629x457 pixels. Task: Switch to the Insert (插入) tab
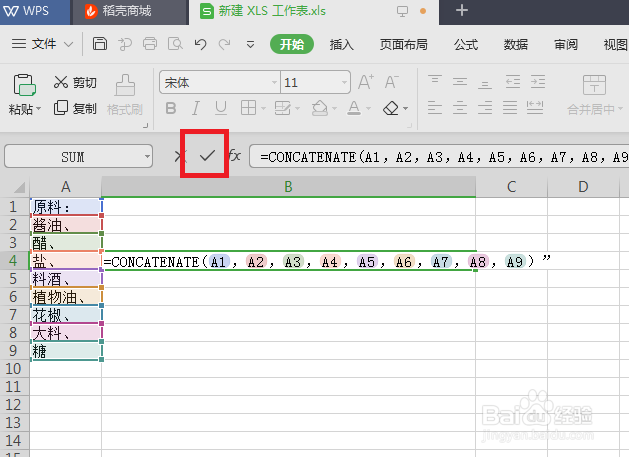coord(341,44)
